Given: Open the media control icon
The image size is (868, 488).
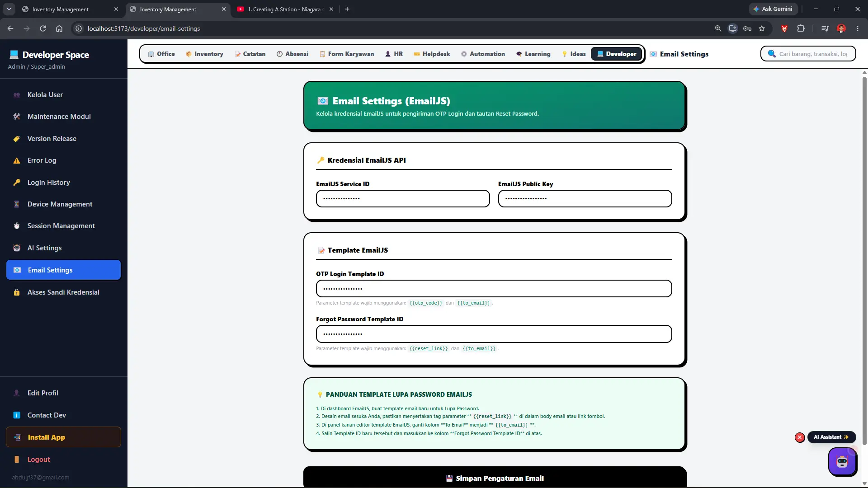Looking at the screenshot, I should [825, 28].
